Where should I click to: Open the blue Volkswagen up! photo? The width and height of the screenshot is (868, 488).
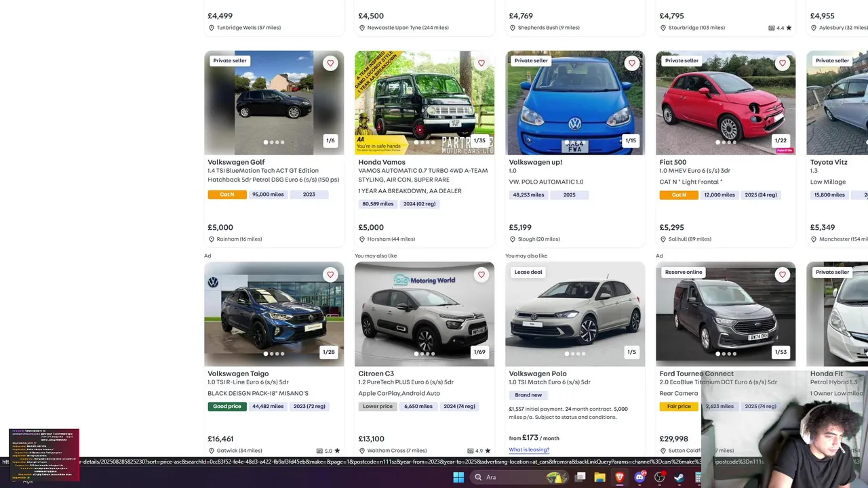[575, 102]
